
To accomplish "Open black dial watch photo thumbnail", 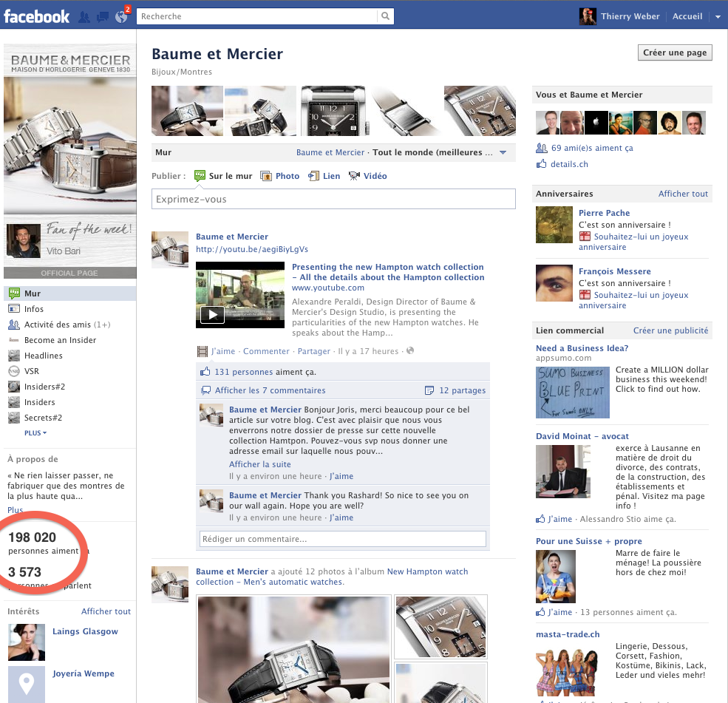I will click(333, 110).
